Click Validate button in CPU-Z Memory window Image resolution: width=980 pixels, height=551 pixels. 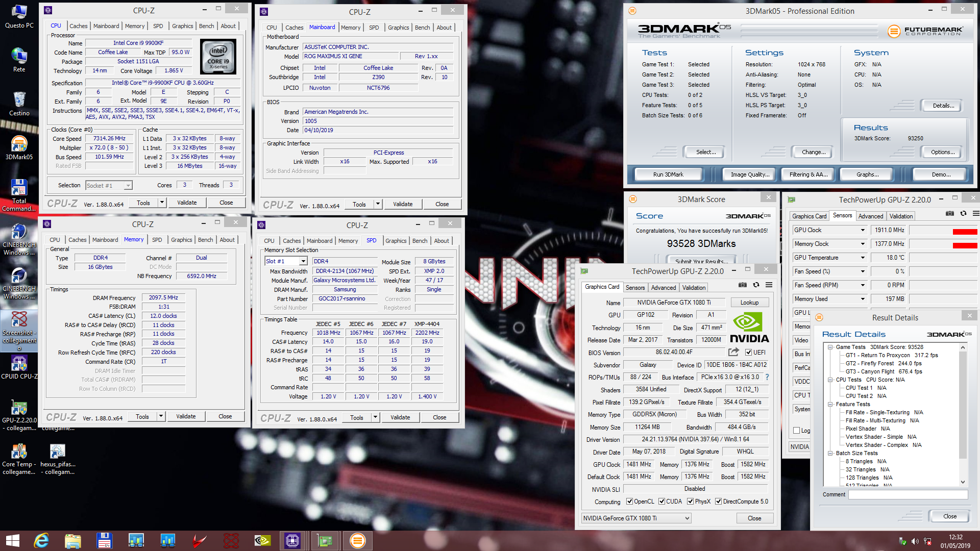pyautogui.click(x=186, y=416)
